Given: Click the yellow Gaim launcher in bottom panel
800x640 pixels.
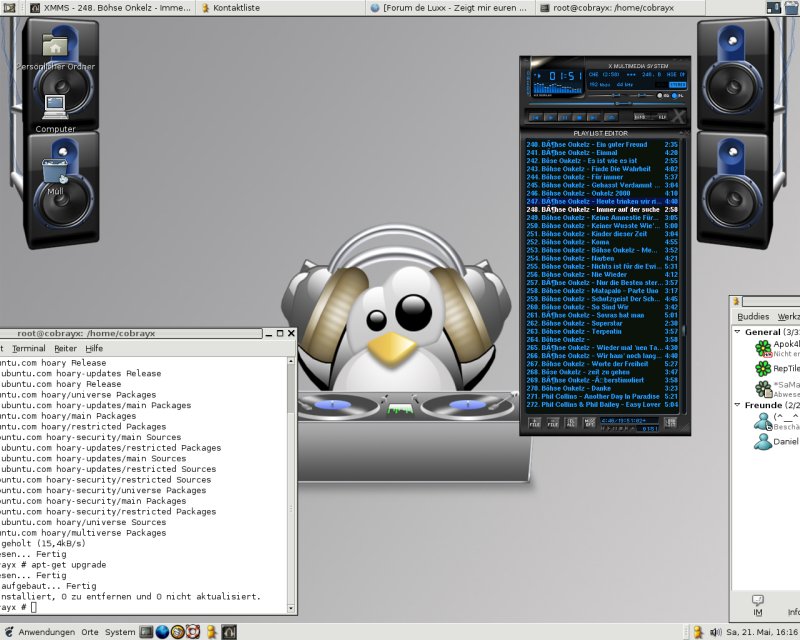Looking at the screenshot, I should point(211,632).
